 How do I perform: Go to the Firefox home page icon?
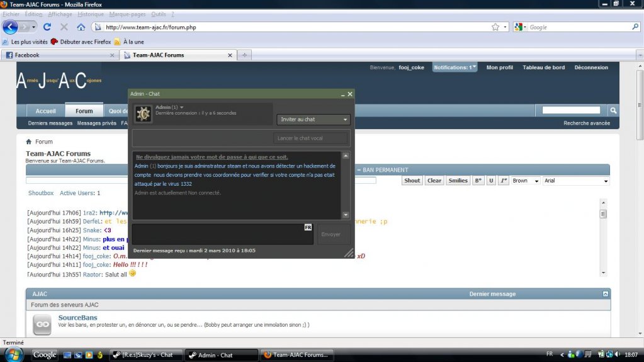[x=81, y=27]
